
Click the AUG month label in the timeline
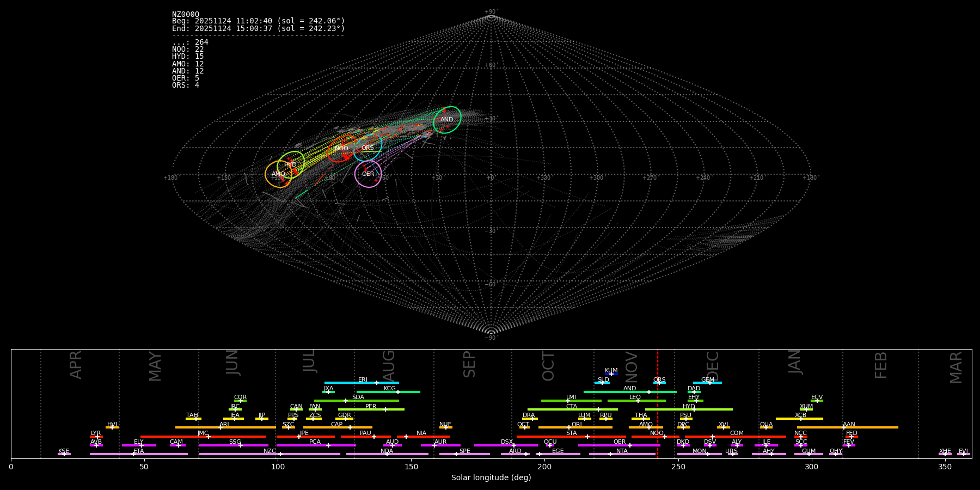click(x=389, y=365)
